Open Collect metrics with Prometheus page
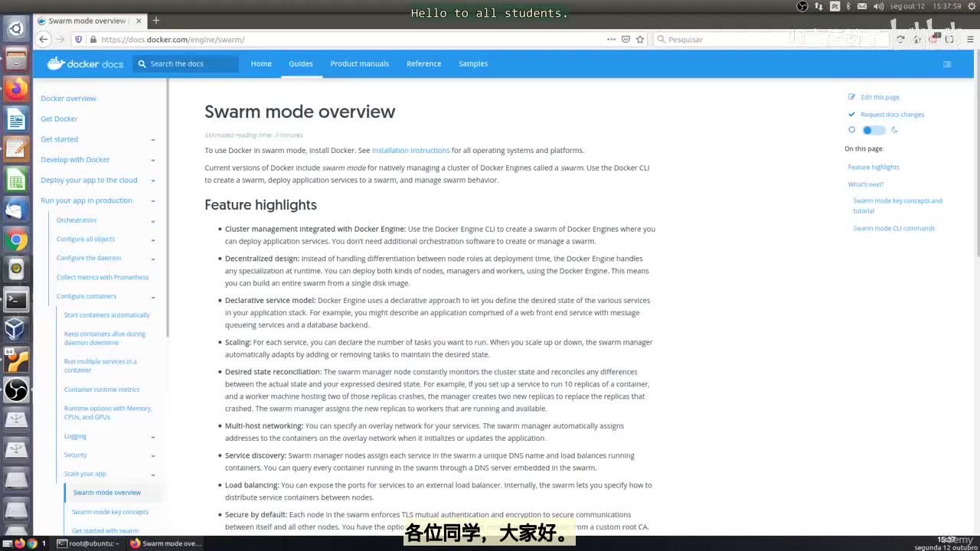 click(103, 277)
